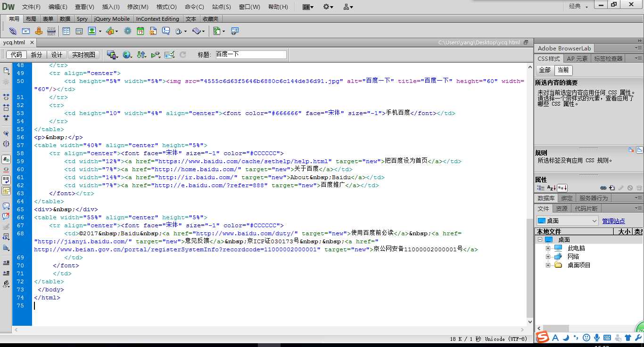Viewport: 644px width, 347px height.
Task: Switch to the jQuery Mobile tab
Action: point(112,19)
